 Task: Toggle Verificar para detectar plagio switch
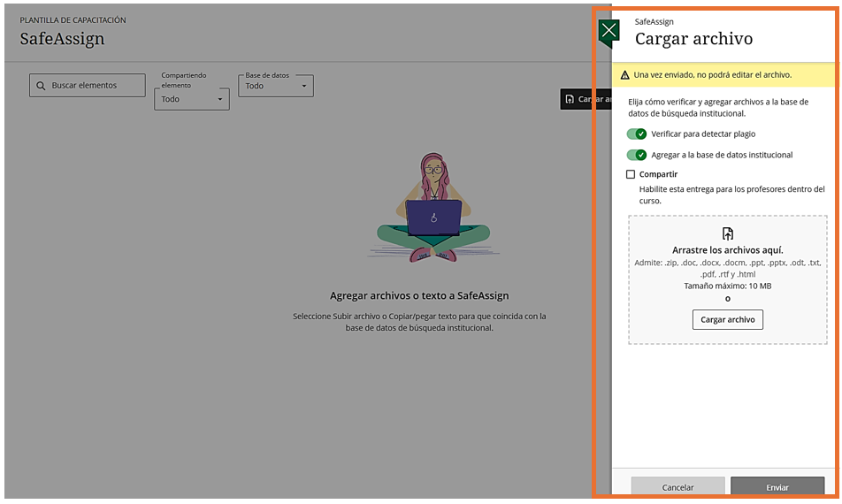click(637, 134)
